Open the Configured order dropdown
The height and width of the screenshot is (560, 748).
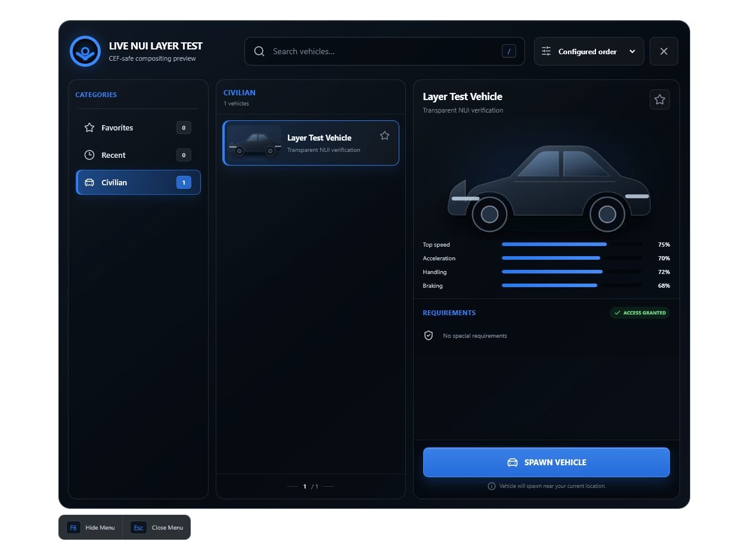pyautogui.click(x=589, y=51)
